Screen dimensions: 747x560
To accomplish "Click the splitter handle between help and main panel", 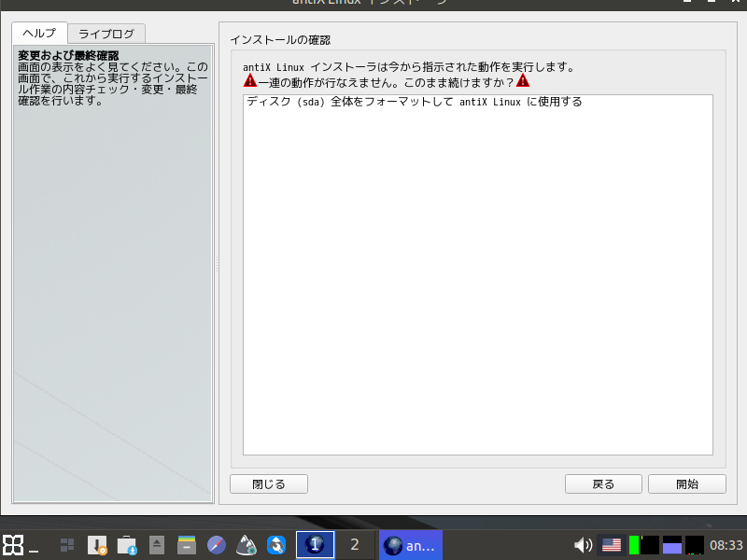I will (217, 264).
